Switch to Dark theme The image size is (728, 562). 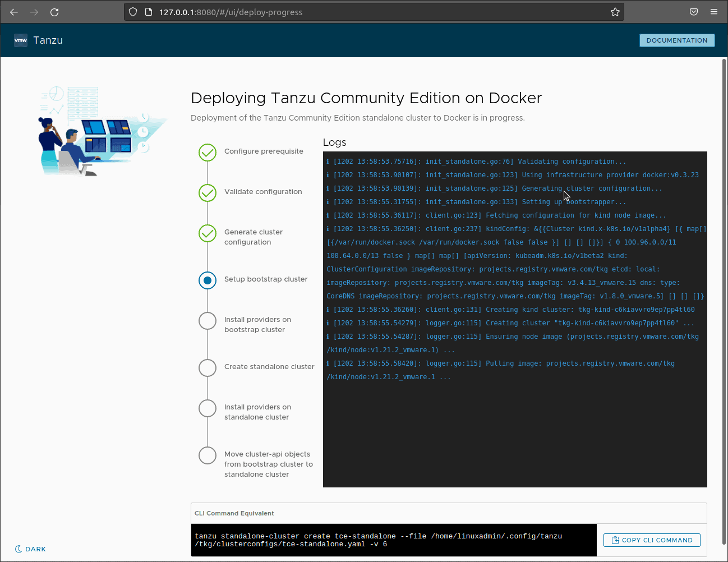coord(31,549)
